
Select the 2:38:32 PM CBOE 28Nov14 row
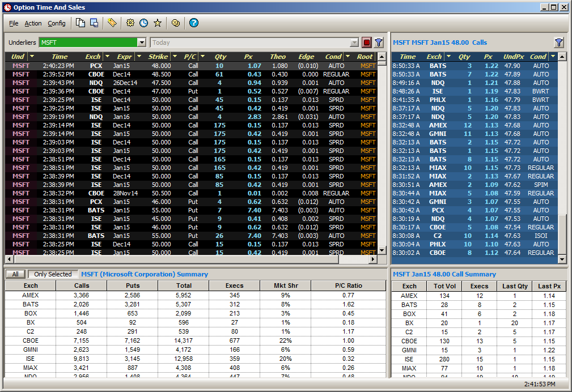tap(191, 193)
